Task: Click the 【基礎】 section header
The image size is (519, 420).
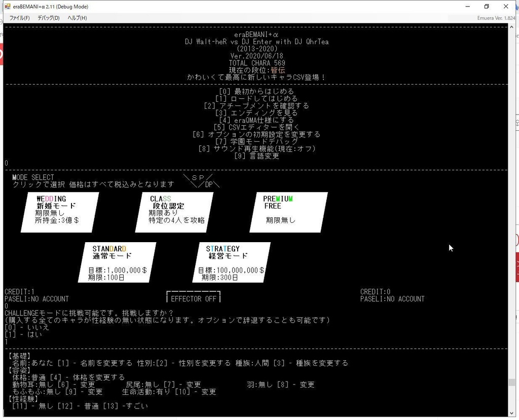Action: [20, 356]
